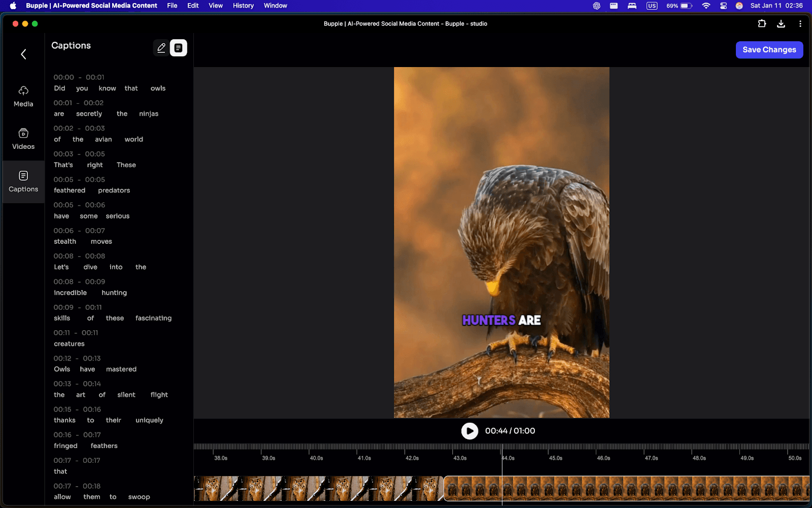
Task: Select caption word "ninjas"
Action: coord(149,114)
